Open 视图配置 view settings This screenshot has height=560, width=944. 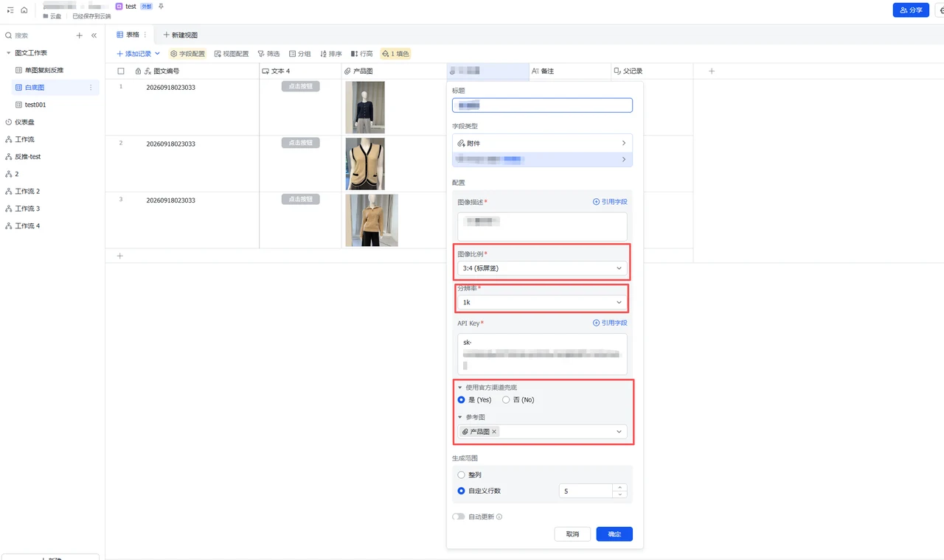232,54
